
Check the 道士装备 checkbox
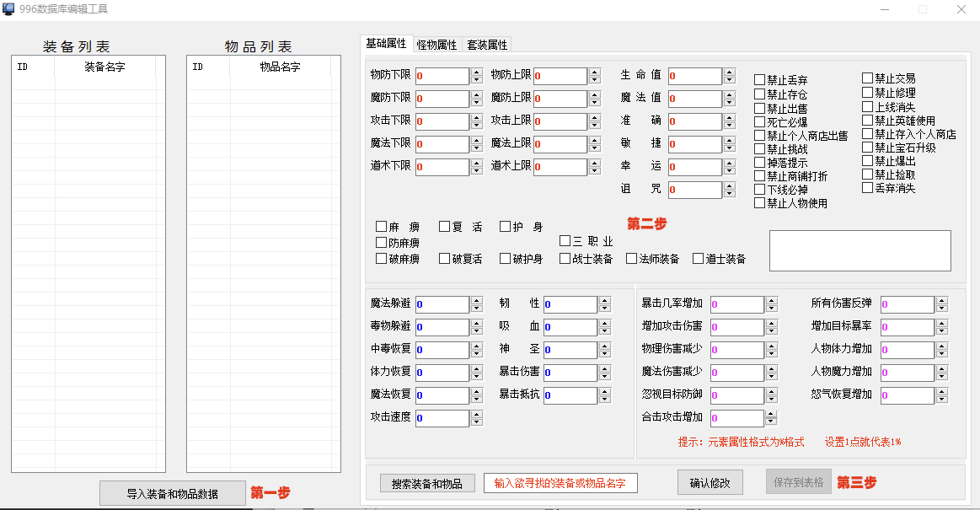pyautogui.click(x=698, y=258)
